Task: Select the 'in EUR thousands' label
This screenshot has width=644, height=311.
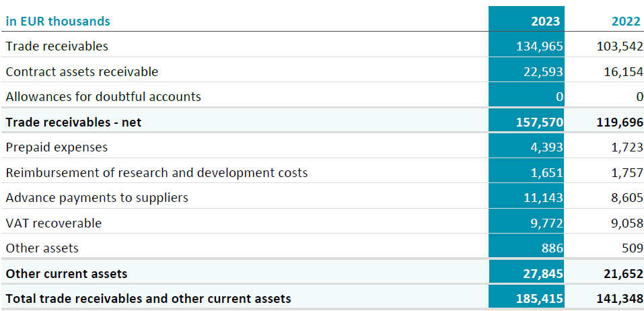Action: [58, 22]
